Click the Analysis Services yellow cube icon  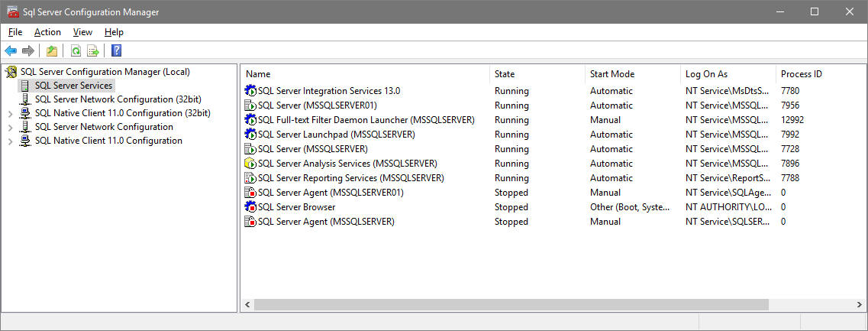point(250,163)
